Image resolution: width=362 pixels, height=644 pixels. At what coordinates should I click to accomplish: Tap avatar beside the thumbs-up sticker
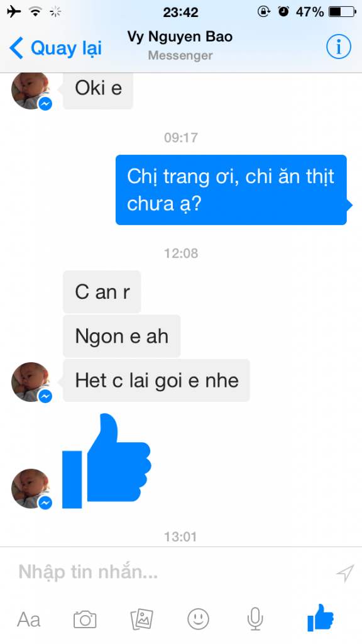tap(31, 488)
